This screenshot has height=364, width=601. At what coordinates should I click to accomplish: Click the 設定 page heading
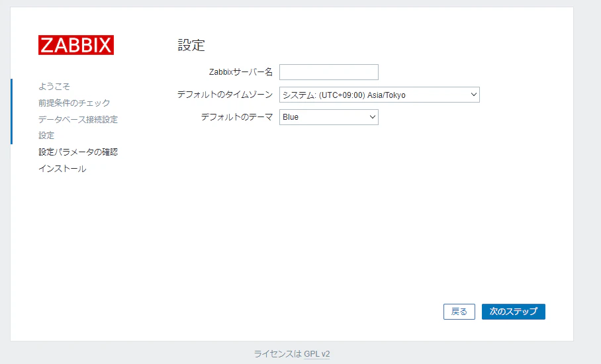pos(191,45)
